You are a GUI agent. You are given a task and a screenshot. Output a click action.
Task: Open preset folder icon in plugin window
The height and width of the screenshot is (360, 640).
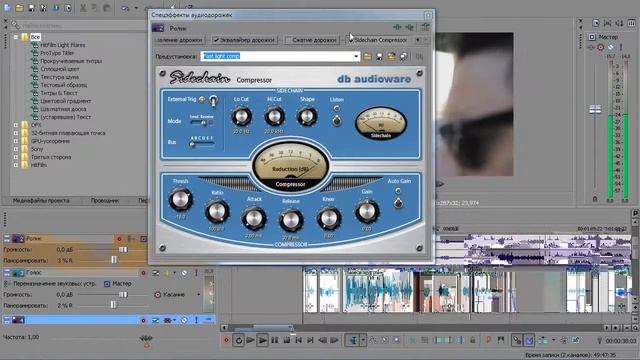pyautogui.click(x=367, y=56)
